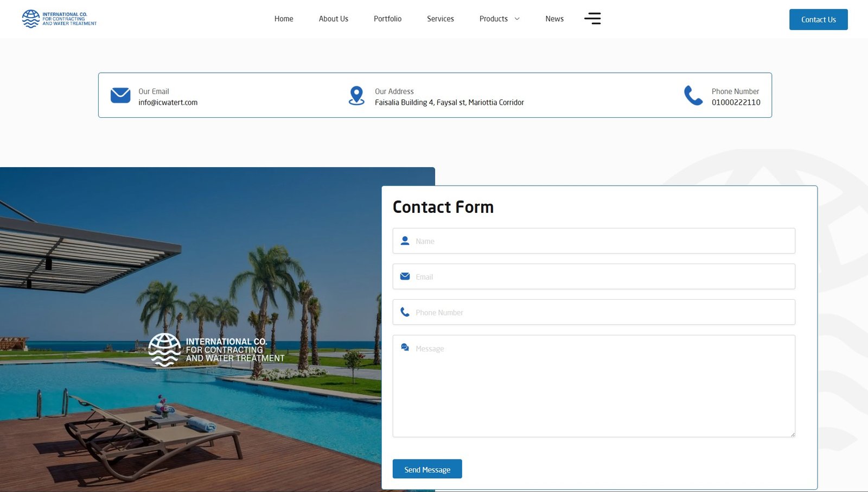The height and width of the screenshot is (492, 868).
Task: Click the phone number 01000222110
Action: click(736, 103)
